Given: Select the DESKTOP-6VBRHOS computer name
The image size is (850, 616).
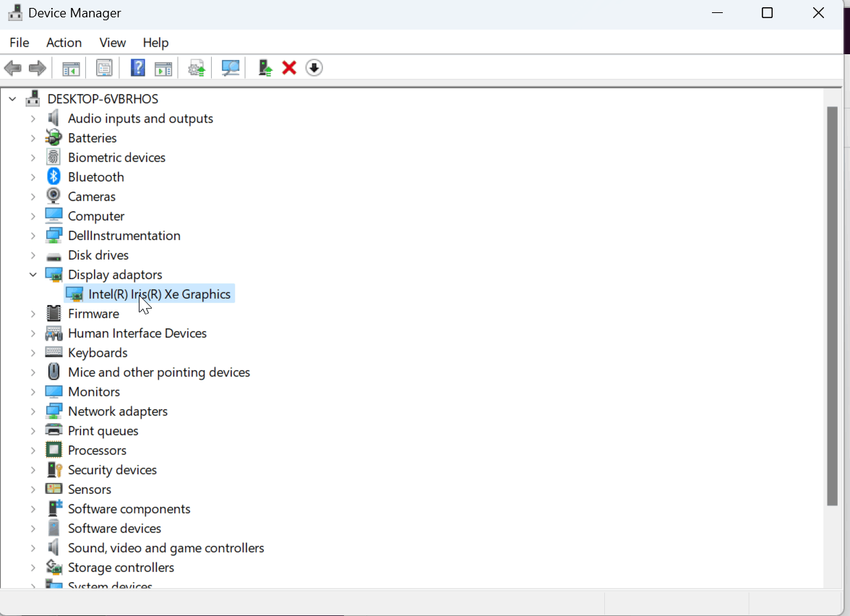Looking at the screenshot, I should pos(103,98).
